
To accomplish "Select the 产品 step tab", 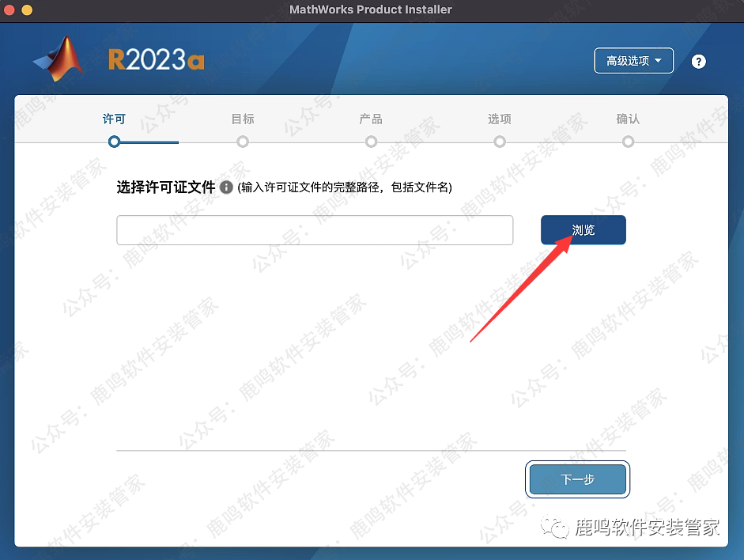I will 371,119.
